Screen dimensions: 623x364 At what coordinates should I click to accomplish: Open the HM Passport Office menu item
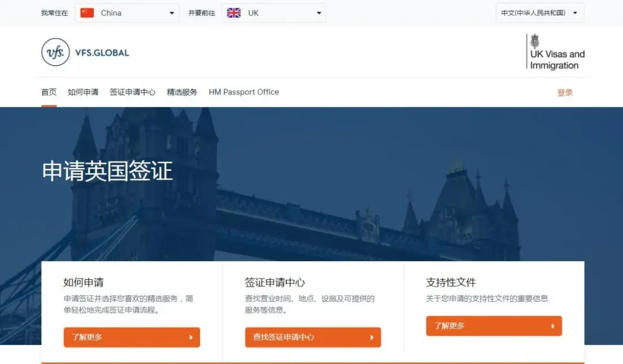pyautogui.click(x=243, y=92)
